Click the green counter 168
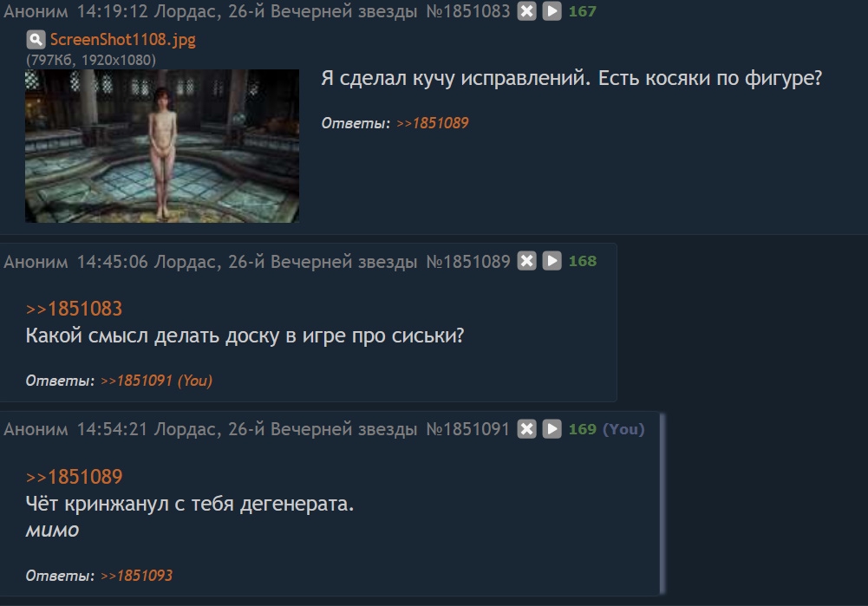Viewport: 868px width, 606px height. (583, 261)
